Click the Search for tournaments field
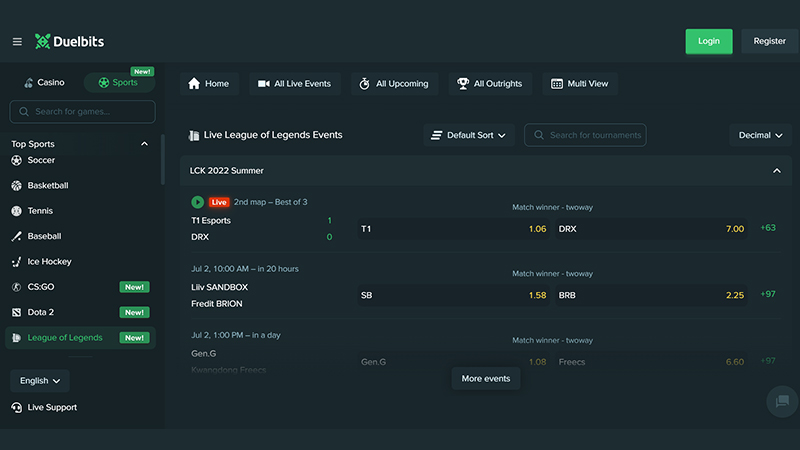 (x=585, y=135)
